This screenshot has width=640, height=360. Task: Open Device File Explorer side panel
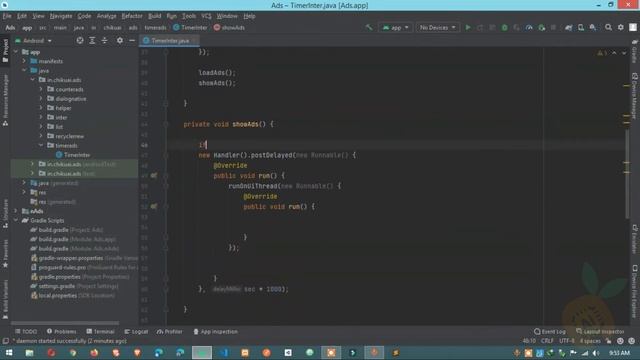(x=635, y=291)
